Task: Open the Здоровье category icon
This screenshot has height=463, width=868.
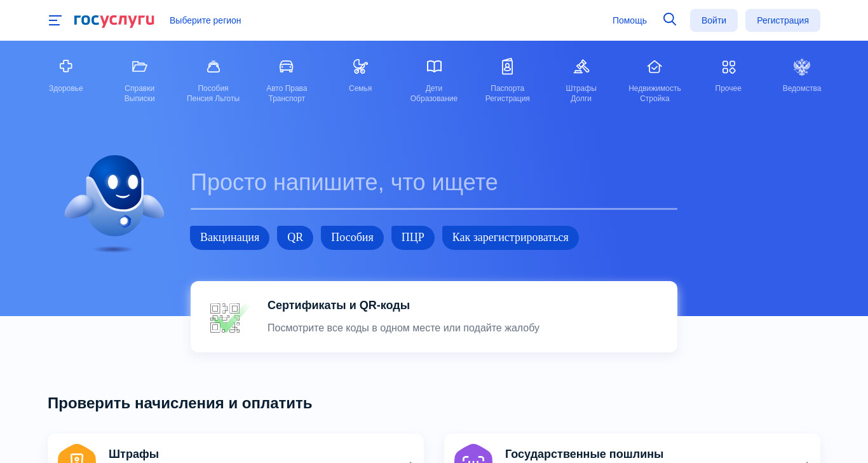Action: [66, 66]
